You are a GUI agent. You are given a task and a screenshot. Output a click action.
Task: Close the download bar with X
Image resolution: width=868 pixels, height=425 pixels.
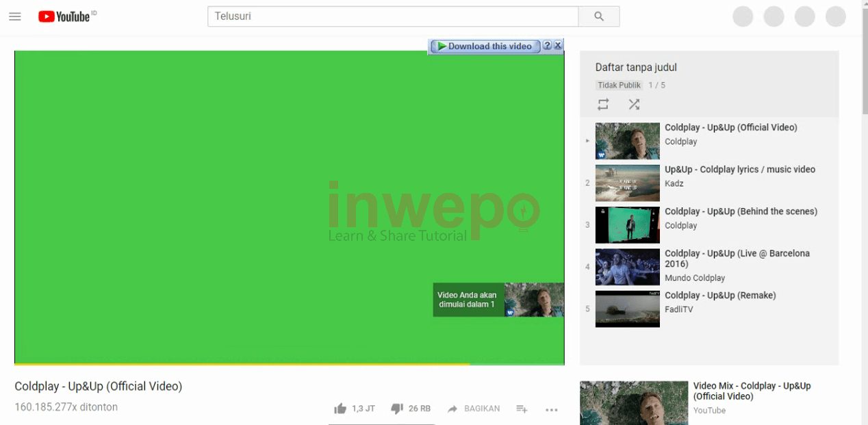click(x=558, y=46)
